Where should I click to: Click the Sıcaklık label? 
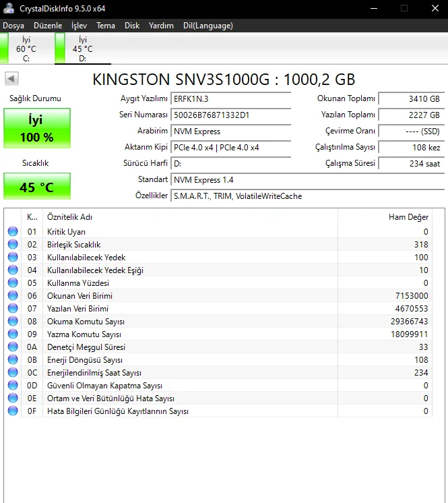[x=35, y=163]
